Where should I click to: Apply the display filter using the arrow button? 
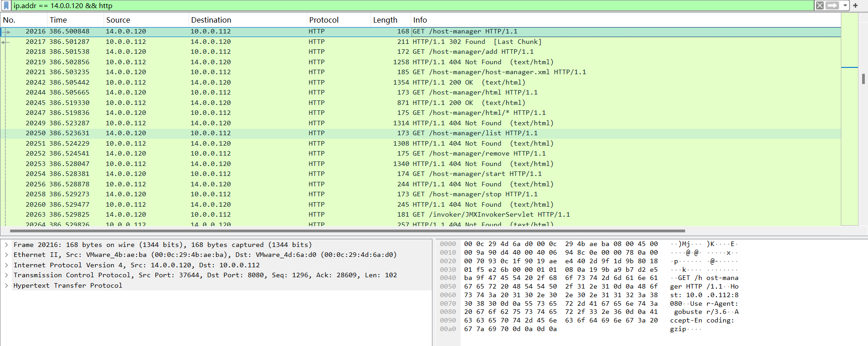pyautogui.click(x=832, y=5)
